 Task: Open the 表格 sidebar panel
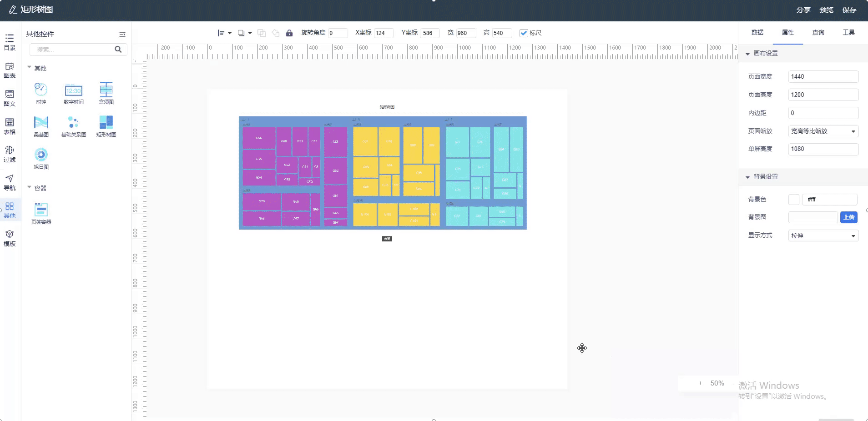tap(10, 126)
